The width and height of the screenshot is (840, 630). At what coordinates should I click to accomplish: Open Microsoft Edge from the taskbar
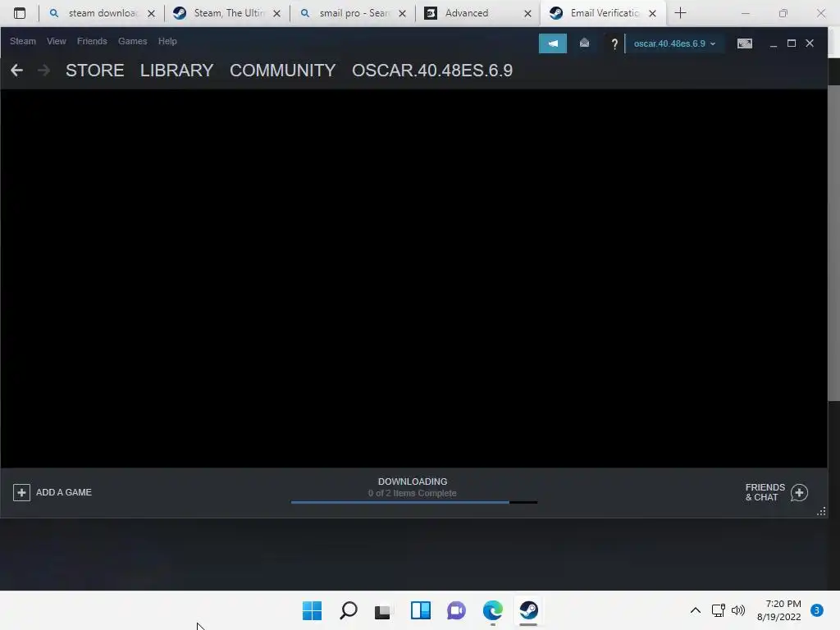[x=492, y=610]
